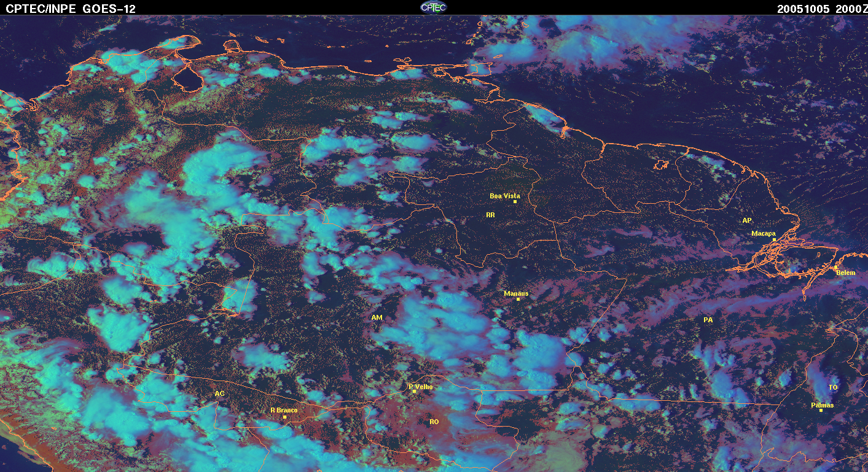Click the 'Manaus' city label

pyautogui.click(x=516, y=293)
